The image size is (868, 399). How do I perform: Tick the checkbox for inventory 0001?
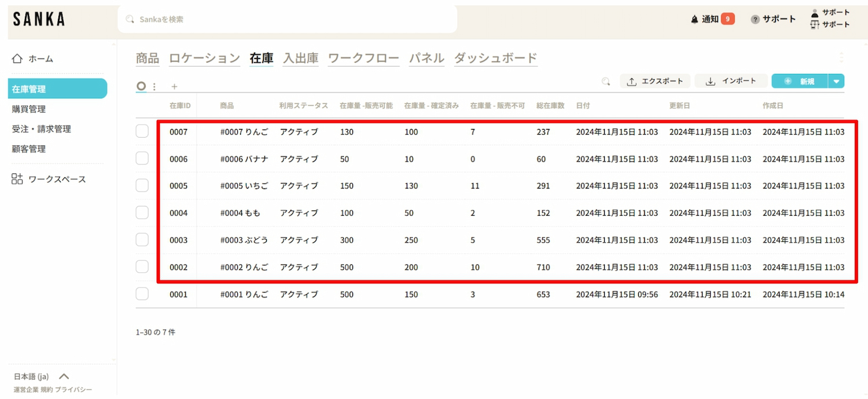[x=142, y=294]
